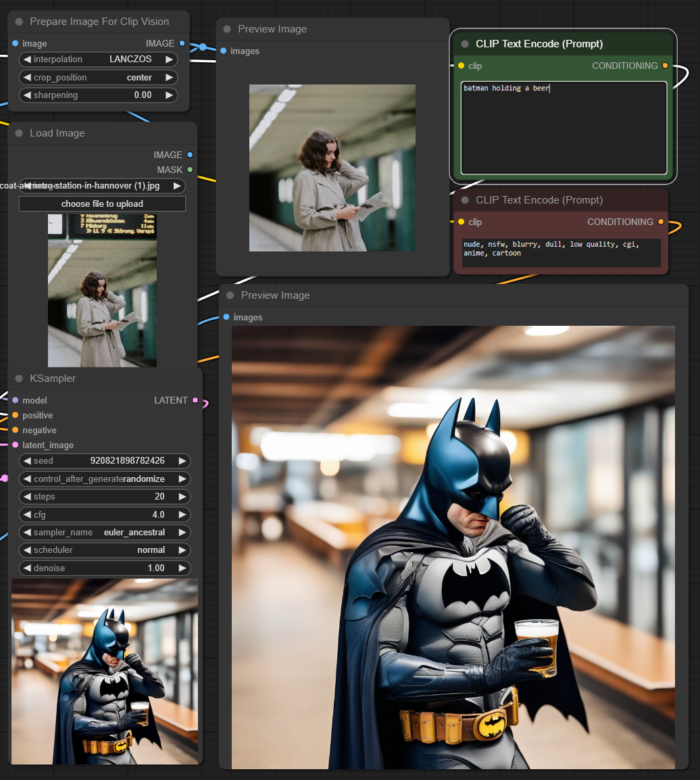Screen dimensions: 700x780
Task: Click the model input socket of KSampler
Action: [x=16, y=400]
